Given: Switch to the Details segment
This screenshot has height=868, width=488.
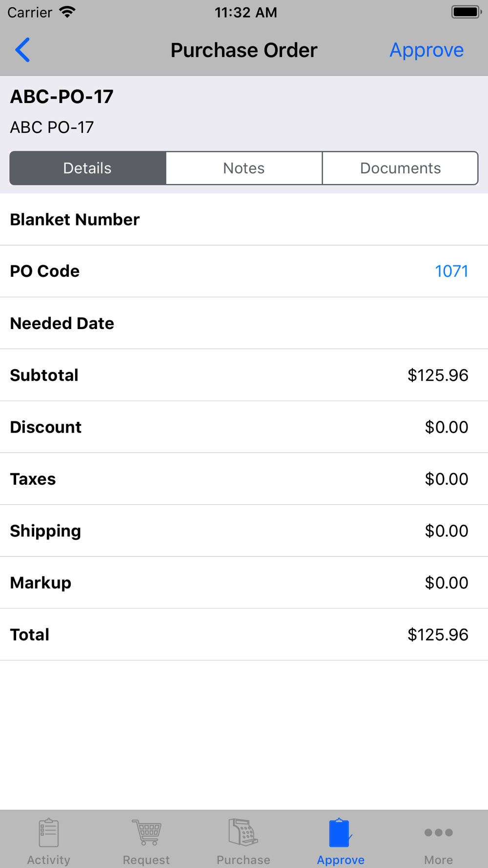Looking at the screenshot, I should (x=88, y=168).
